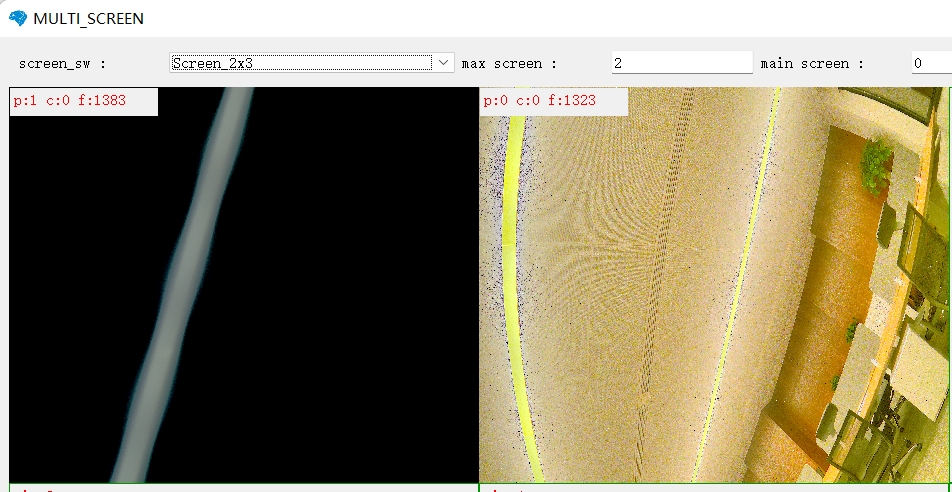Viewport: 952px width, 492px height.
Task: Click the max screen label
Action: (502, 64)
